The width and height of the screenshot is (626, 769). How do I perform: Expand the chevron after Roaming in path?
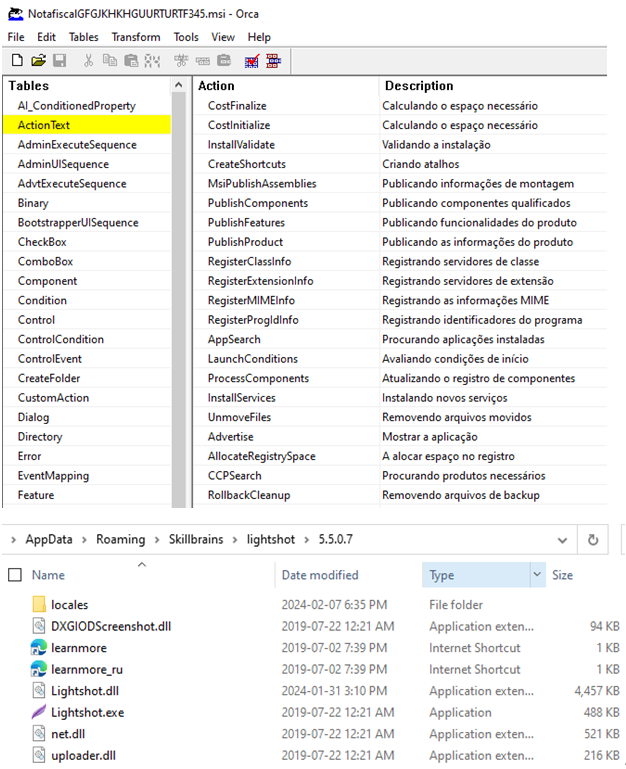coord(157,540)
